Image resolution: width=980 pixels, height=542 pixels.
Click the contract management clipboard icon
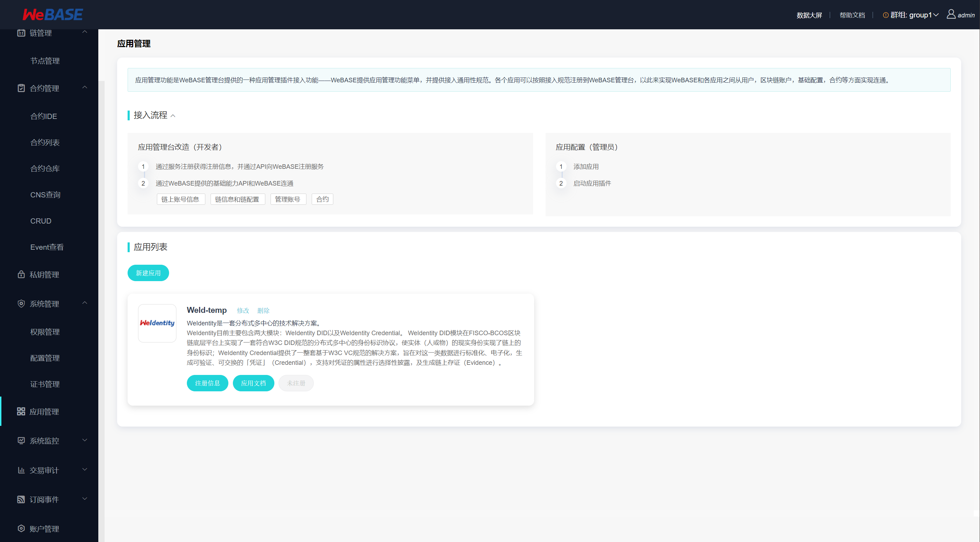[x=21, y=88]
